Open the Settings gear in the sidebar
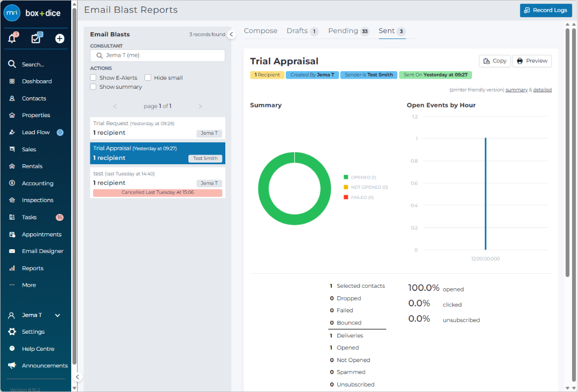This screenshot has height=392, width=578. (x=12, y=332)
